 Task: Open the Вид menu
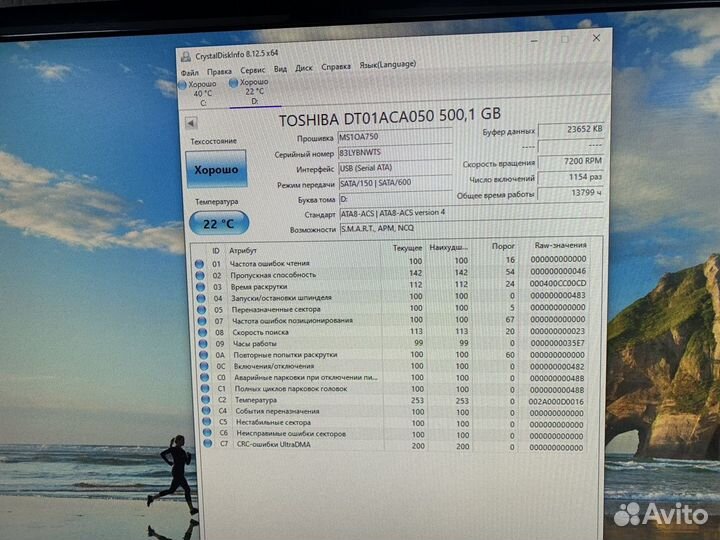point(280,69)
